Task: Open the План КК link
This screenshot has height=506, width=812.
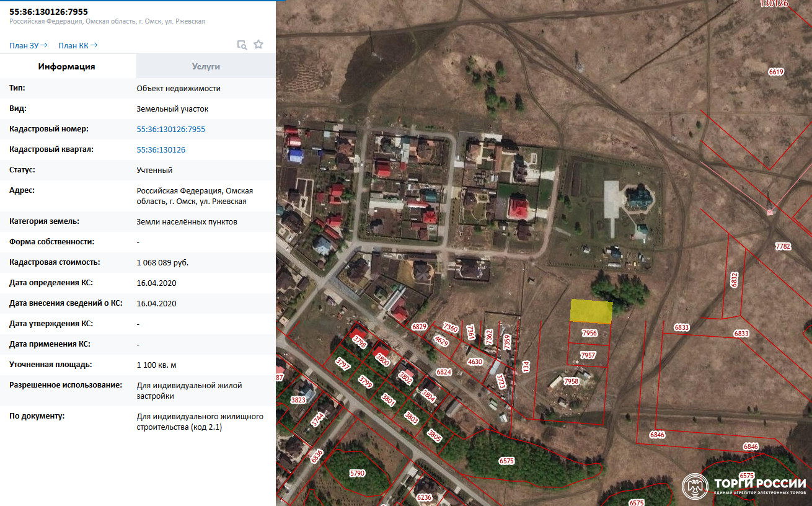Action: tap(77, 45)
